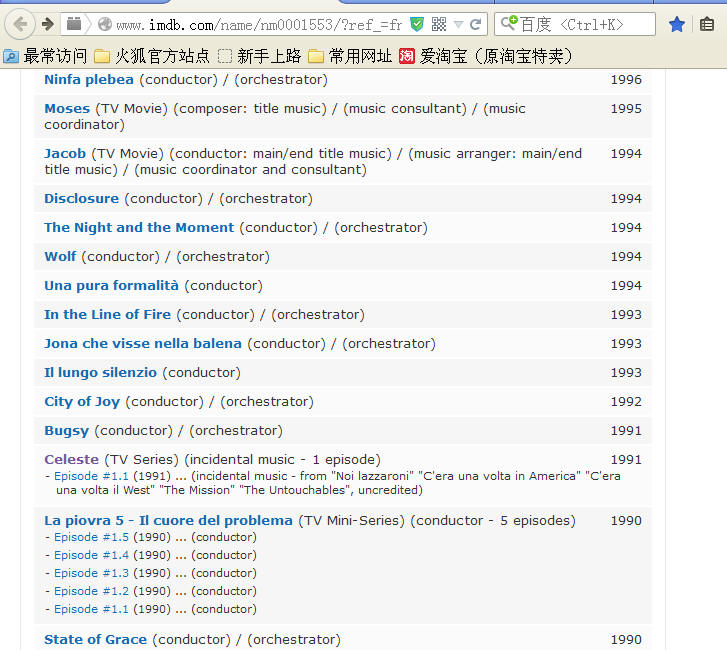This screenshot has width=727, height=650.
Task: Open the In the Line of Fire link
Action: pos(108,314)
